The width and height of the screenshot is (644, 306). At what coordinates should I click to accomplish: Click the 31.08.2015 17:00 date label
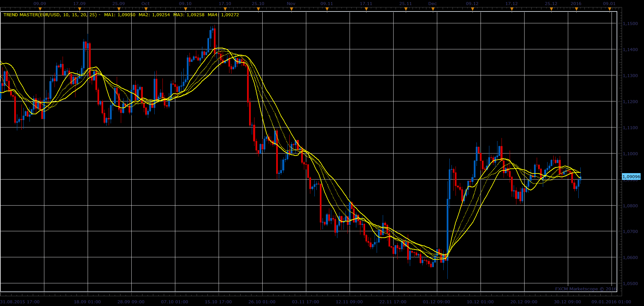pyautogui.click(x=20, y=302)
